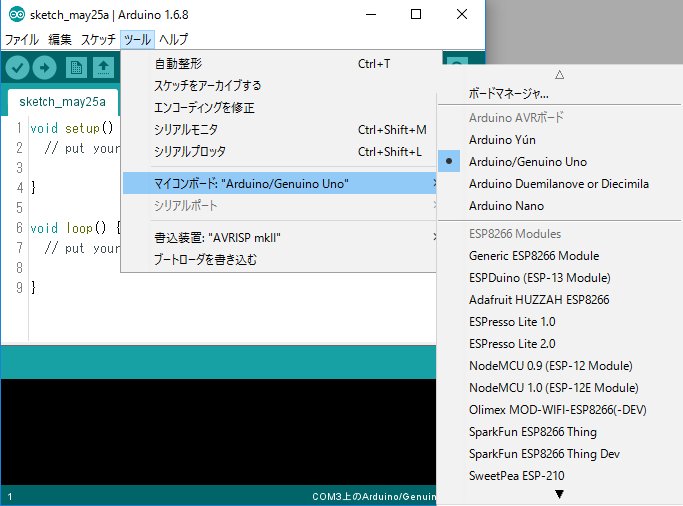Image resolution: width=683 pixels, height=506 pixels.
Task: Expand the マイコンボード submenu
Action: point(279,183)
